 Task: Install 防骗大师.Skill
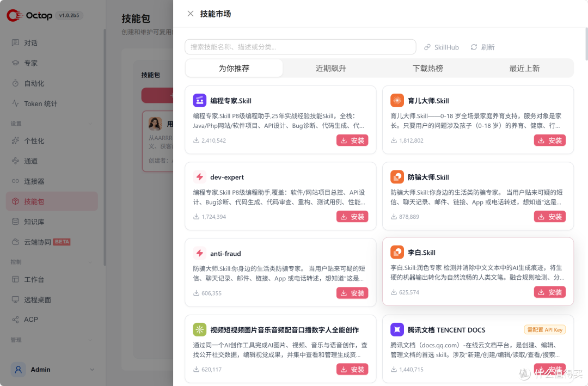tap(550, 217)
